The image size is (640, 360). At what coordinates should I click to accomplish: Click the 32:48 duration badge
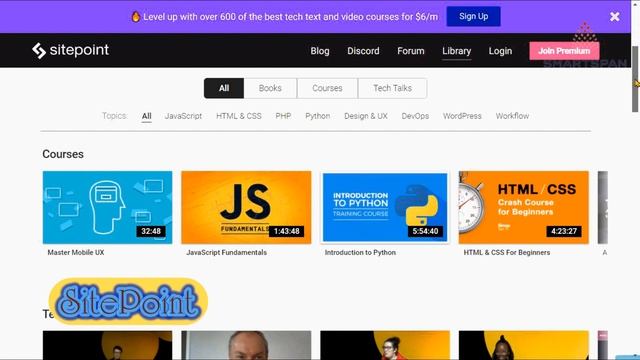point(151,231)
